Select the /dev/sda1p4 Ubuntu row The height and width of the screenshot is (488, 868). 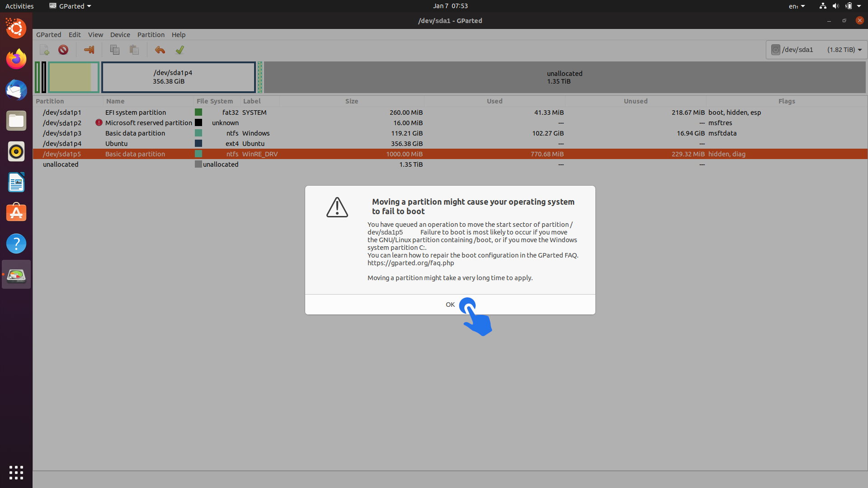click(450, 144)
